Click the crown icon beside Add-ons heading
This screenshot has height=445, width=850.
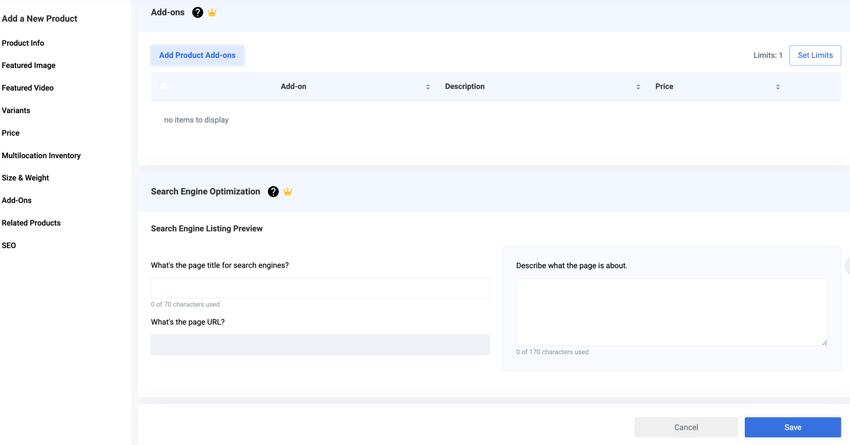[212, 12]
